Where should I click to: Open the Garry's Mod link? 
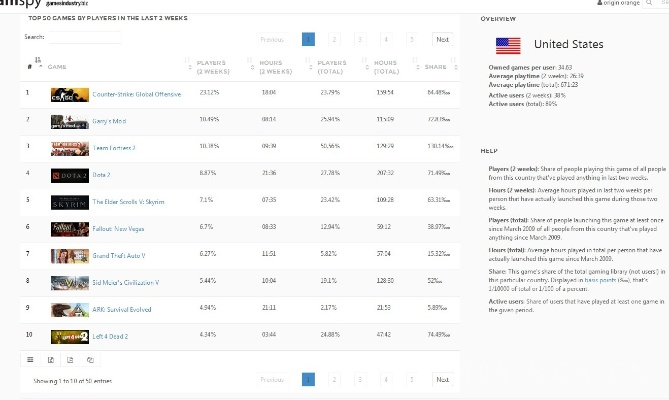[x=109, y=121]
